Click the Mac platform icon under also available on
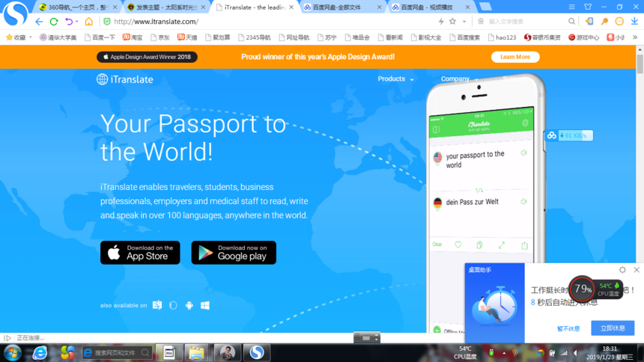Screen dimensions: 644x362 click(x=157, y=305)
